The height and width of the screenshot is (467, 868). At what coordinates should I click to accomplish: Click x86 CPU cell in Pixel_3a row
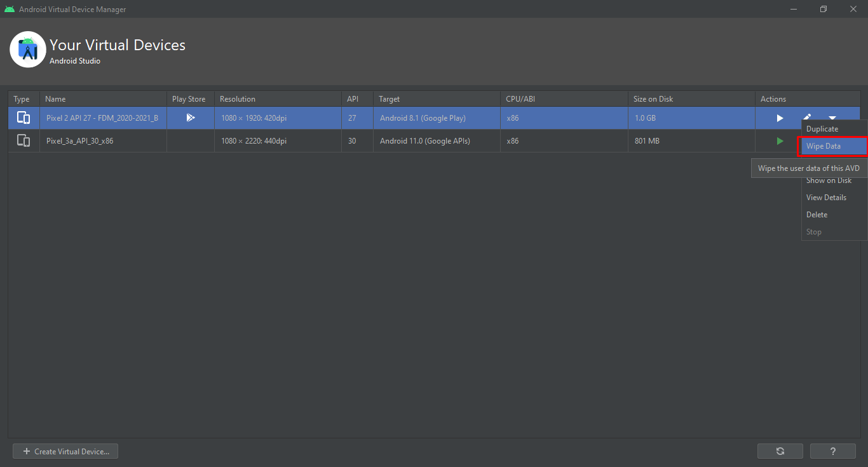pyautogui.click(x=564, y=141)
